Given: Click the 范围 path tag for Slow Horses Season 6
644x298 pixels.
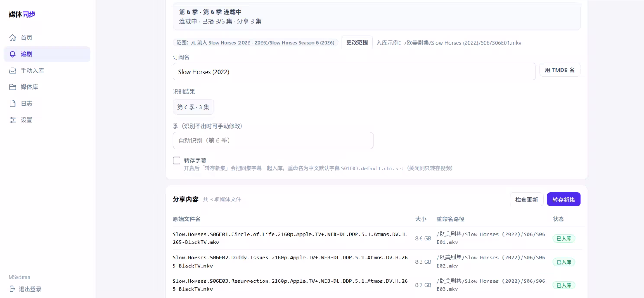Looking at the screenshot, I should pyautogui.click(x=255, y=42).
